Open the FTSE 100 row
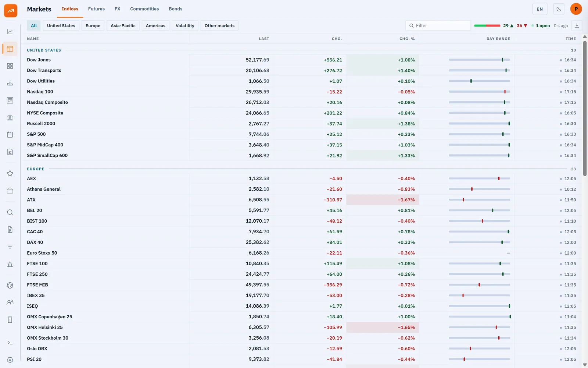This screenshot has height=368, width=588. [x=301, y=263]
